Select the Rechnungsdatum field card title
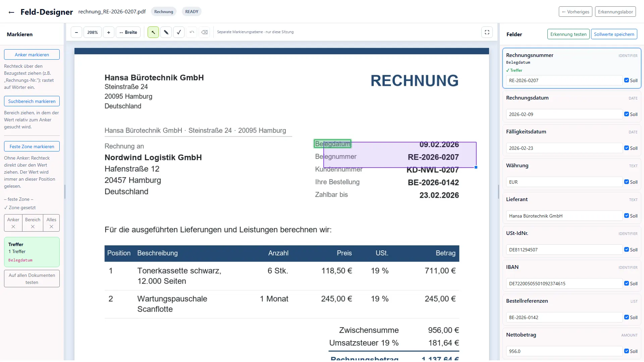The image size is (644, 362). 527,98
